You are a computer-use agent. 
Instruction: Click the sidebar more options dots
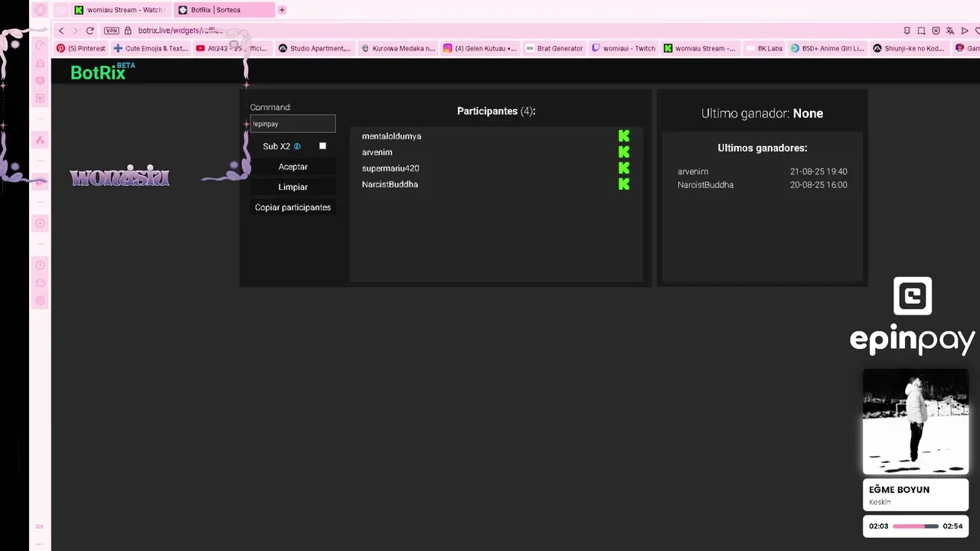[x=40, y=543]
